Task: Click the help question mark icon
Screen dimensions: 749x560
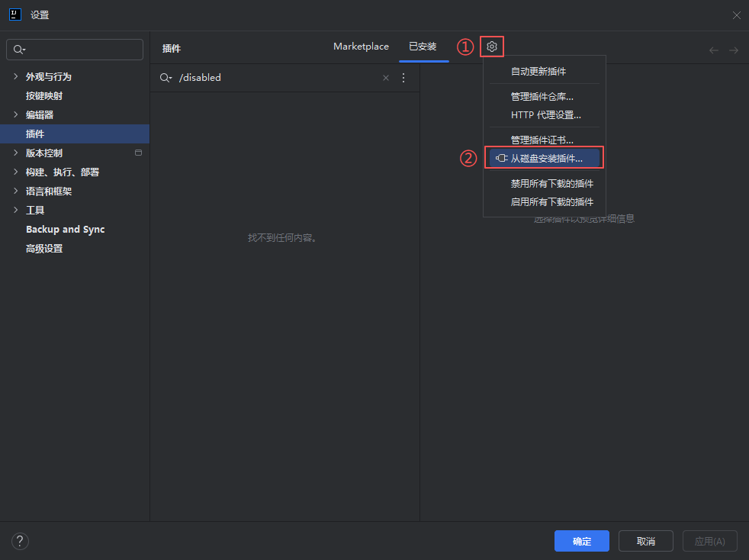Action: pyautogui.click(x=20, y=542)
